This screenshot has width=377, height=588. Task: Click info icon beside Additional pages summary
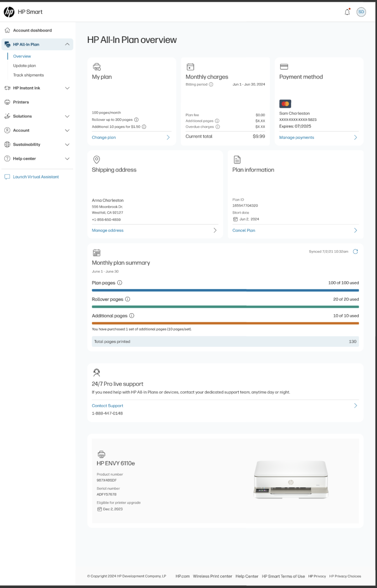pos(131,316)
